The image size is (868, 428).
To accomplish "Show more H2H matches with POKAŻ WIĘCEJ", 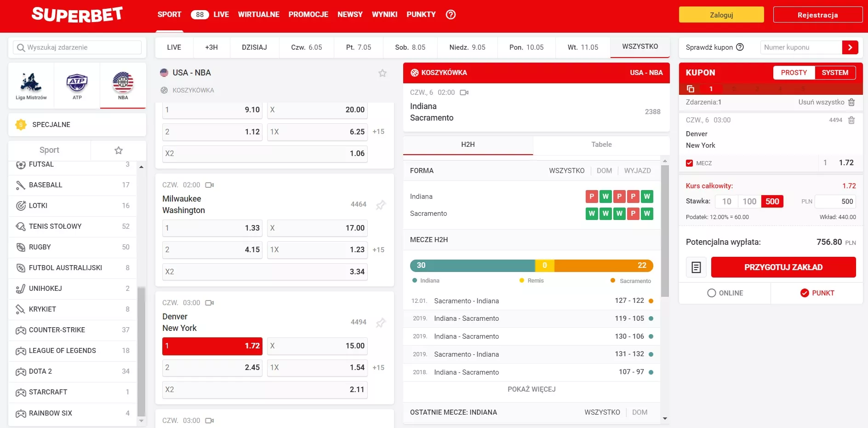I will [531, 389].
